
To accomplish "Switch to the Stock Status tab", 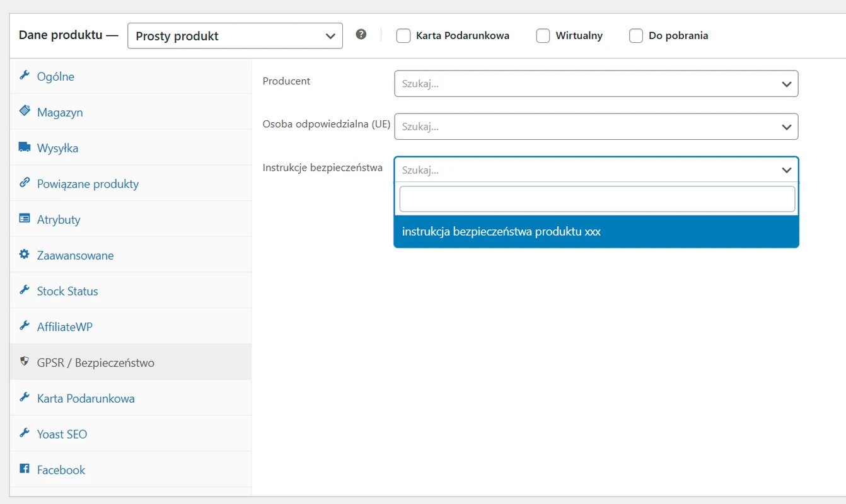I will click(x=67, y=291).
